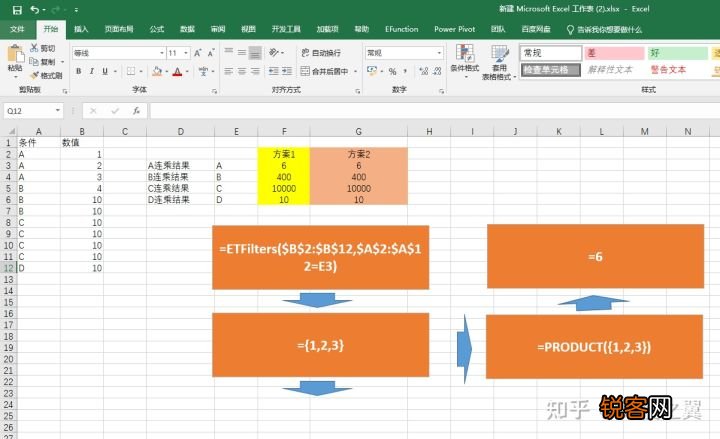Open font name dropdown

(162, 53)
